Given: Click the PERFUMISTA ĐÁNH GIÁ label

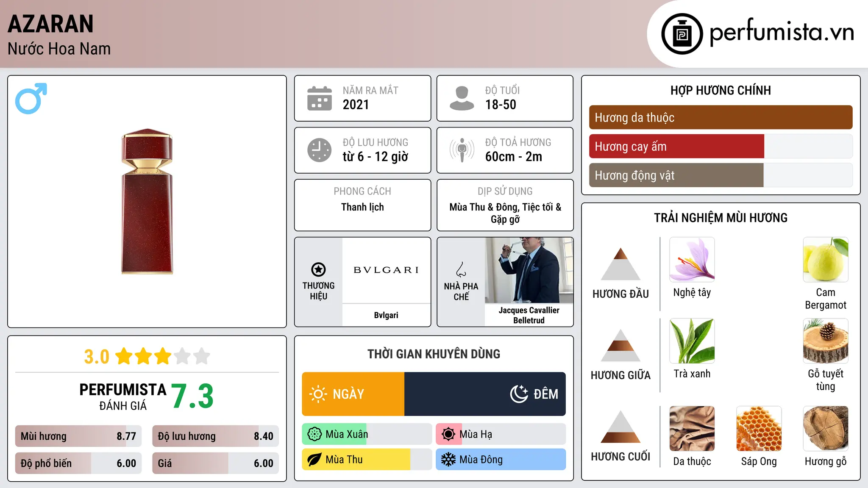Looking at the screenshot, I should coord(123,396).
